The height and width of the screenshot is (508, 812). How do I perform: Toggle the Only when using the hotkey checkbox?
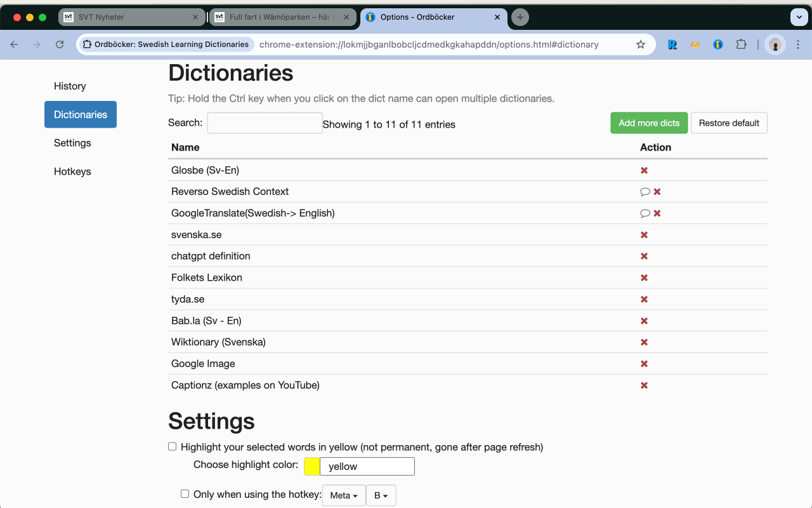(x=185, y=493)
